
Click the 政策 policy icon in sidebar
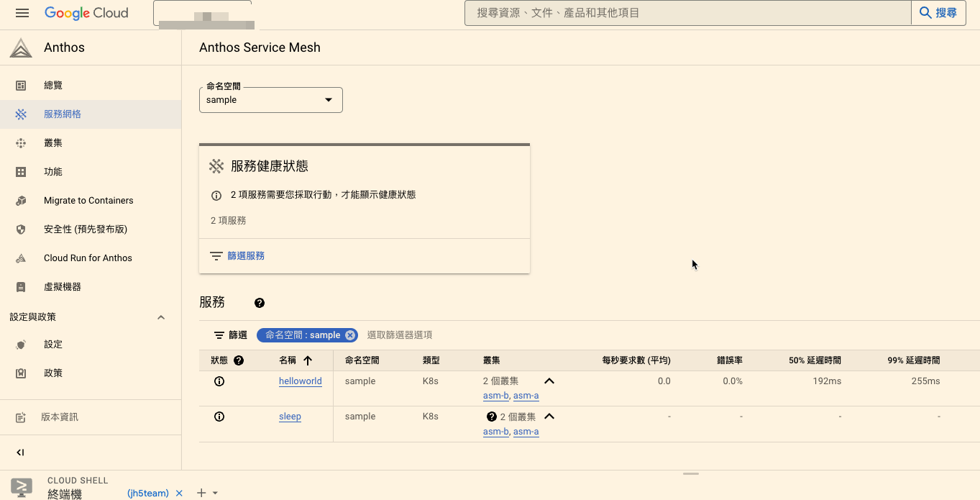[21, 373]
